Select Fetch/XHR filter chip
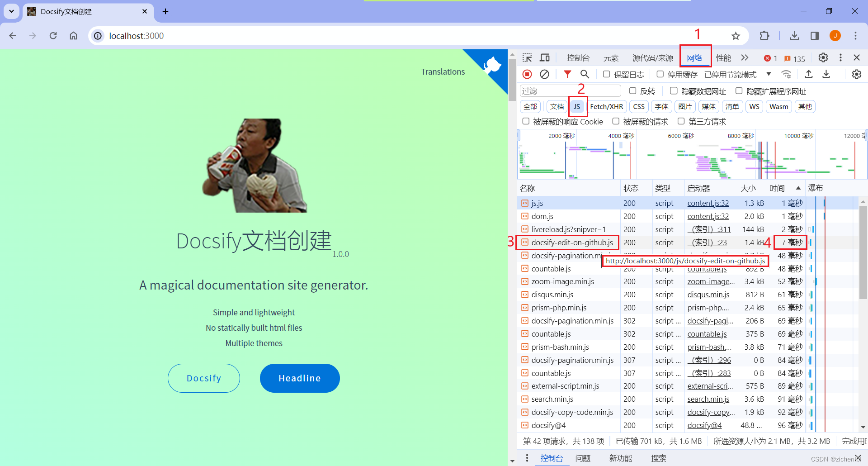The height and width of the screenshot is (466, 868). point(606,107)
